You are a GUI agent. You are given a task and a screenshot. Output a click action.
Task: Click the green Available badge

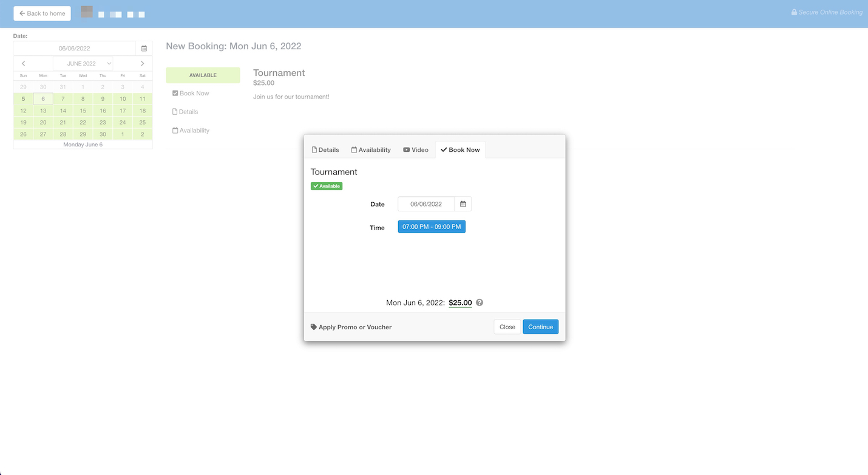point(327,186)
